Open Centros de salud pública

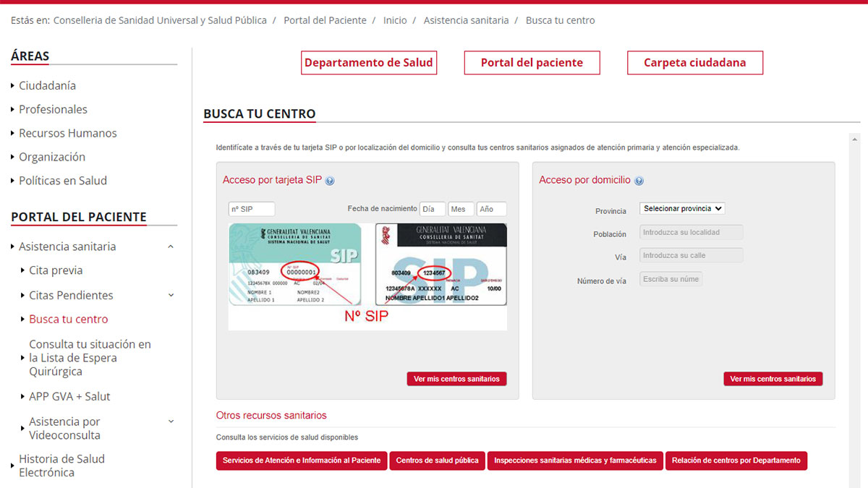[437, 461]
